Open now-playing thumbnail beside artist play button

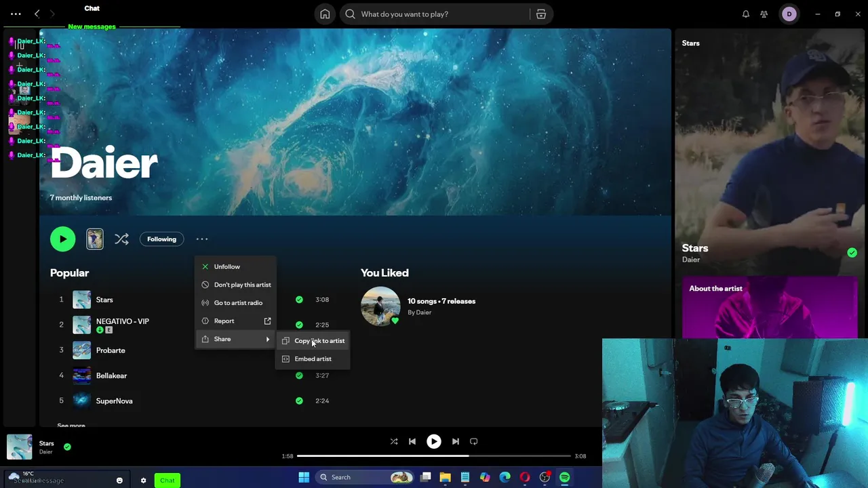click(95, 239)
